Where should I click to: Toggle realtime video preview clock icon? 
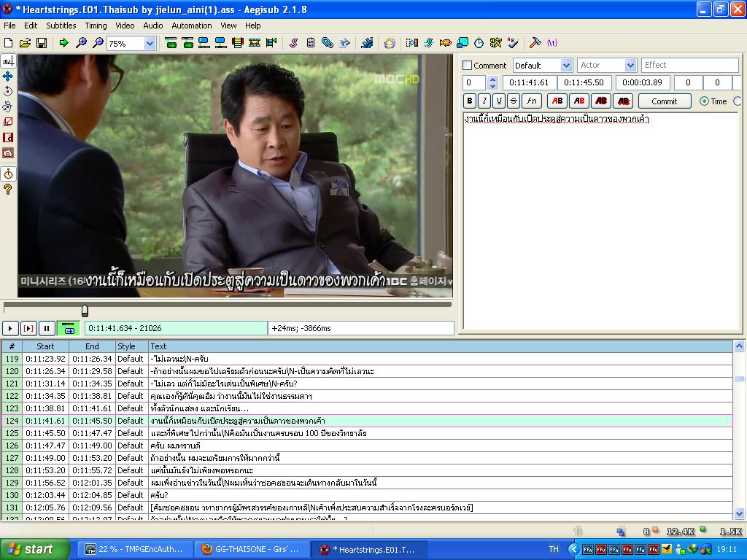pyautogui.click(x=8, y=174)
